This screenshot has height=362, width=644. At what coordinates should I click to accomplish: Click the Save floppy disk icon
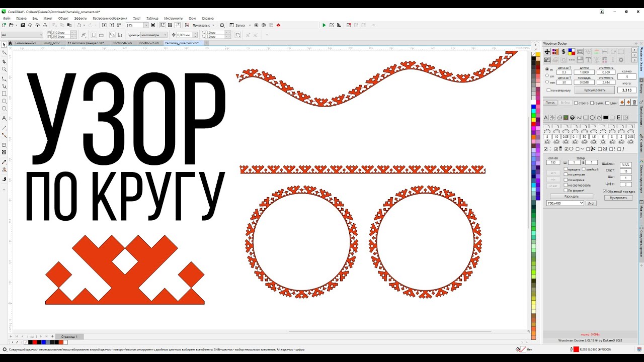click(23, 25)
